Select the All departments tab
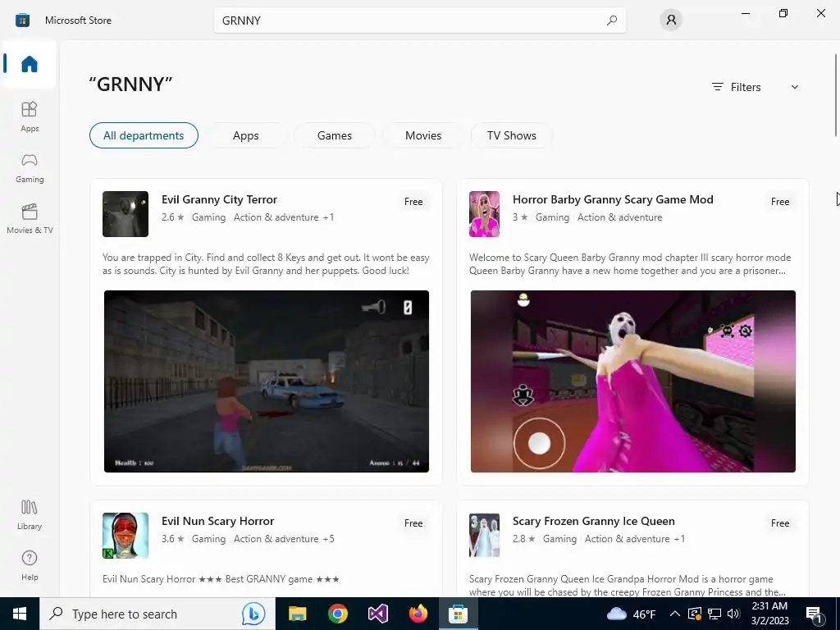The image size is (840, 630). (x=144, y=135)
